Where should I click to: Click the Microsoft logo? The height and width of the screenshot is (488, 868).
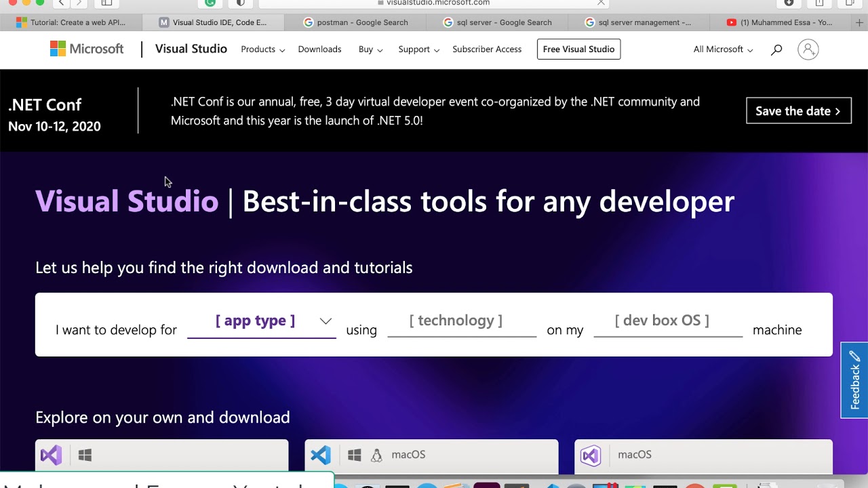87,49
